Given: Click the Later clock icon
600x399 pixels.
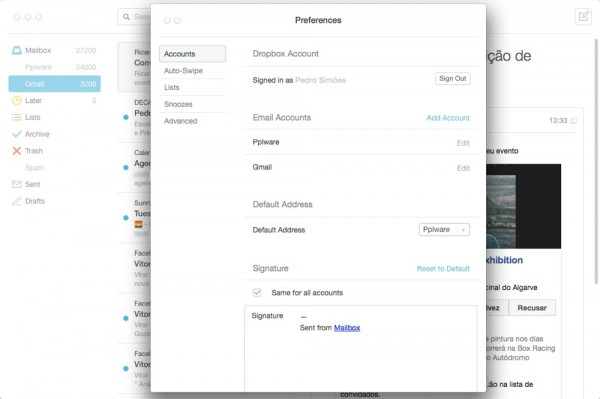Looking at the screenshot, I should (x=16, y=101).
